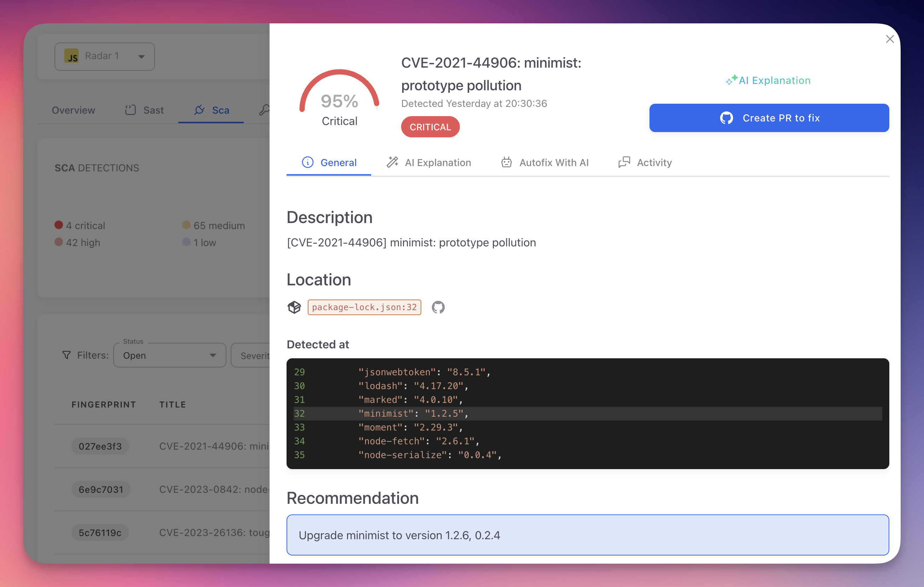The width and height of the screenshot is (924, 587).
Task: Click the JS language badge on Radar 1
Action: point(72,56)
